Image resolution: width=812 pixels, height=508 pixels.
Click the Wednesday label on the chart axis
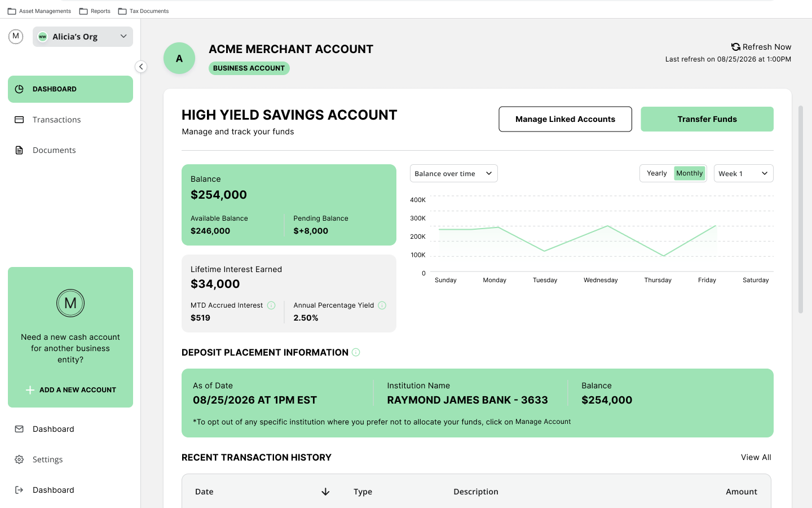tap(601, 280)
